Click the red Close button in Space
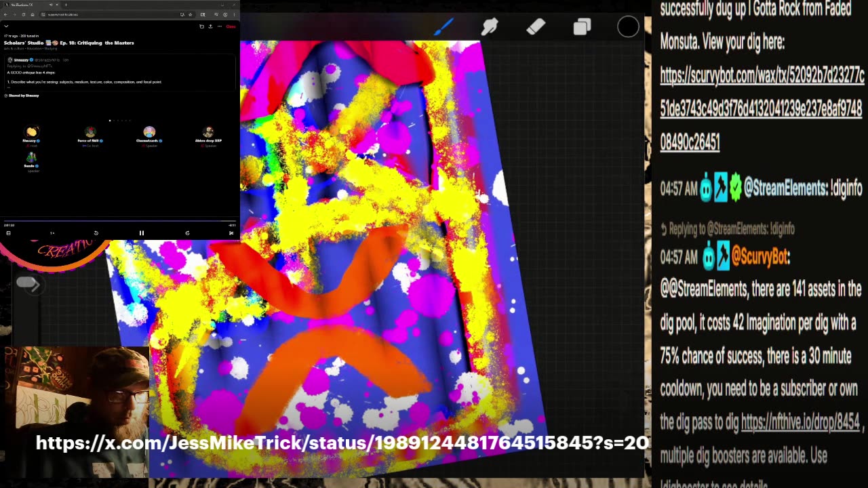The height and width of the screenshot is (488, 868). (x=231, y=26)
